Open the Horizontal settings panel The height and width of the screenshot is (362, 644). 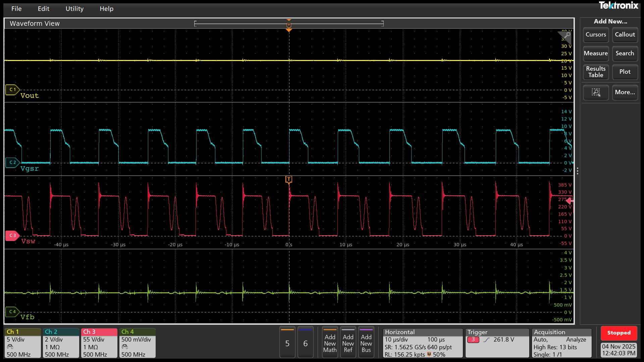[423, 343]
